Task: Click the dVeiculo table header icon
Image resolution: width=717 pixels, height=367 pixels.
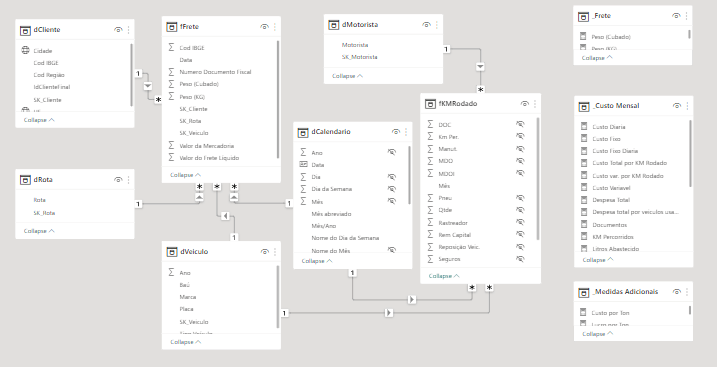Action: pyautogui.click(x=172, y=252)
